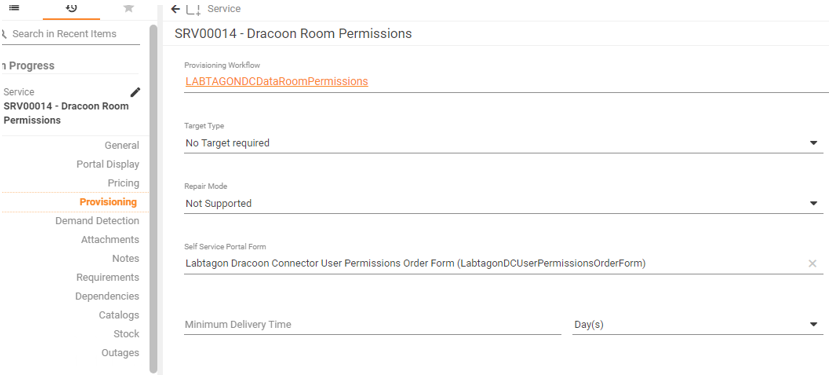Expand the Repair Mode dropdown

point(813,203)
